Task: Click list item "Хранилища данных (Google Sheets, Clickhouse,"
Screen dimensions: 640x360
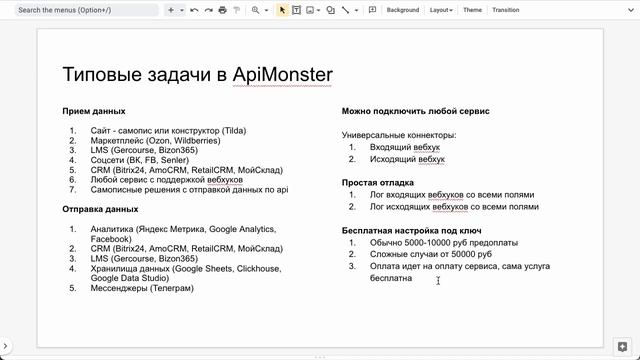Action: [186, 269]
